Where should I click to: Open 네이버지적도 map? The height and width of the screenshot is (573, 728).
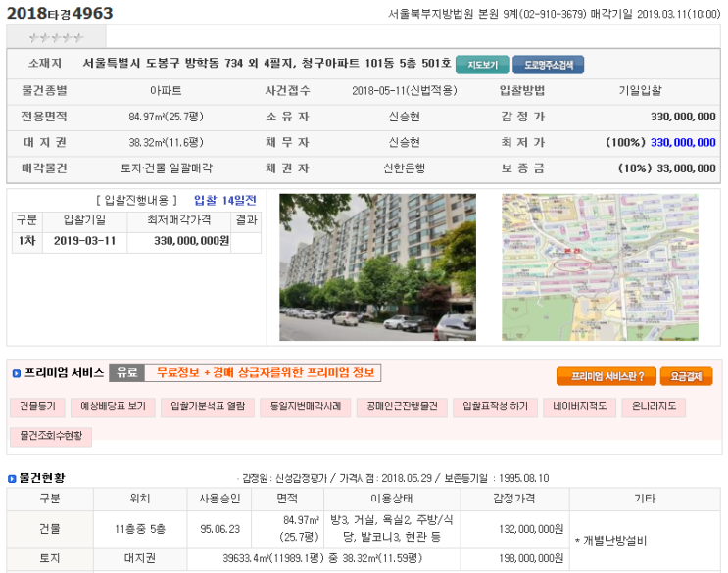[579, 406]
